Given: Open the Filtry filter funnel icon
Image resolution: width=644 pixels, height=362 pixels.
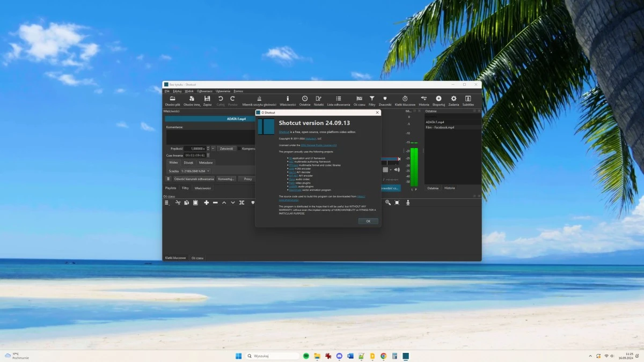Looking at the screenshot, I should point(372,99).
